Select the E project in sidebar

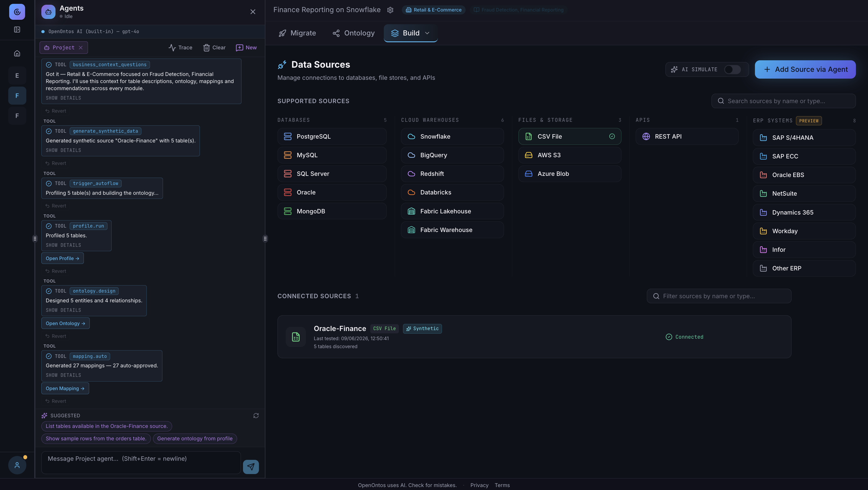tap(17, 76)
